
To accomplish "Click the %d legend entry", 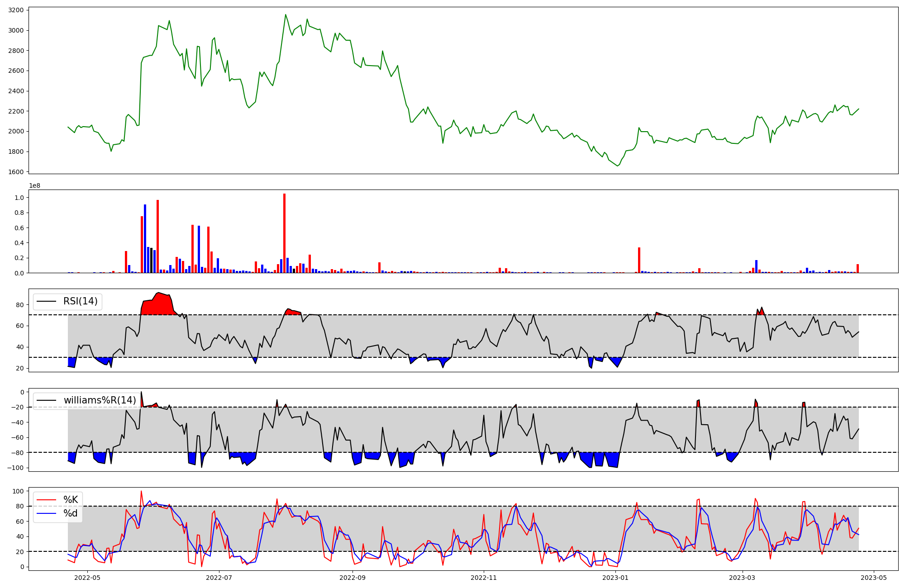I will pyautogui.click(x=71, y=513).
